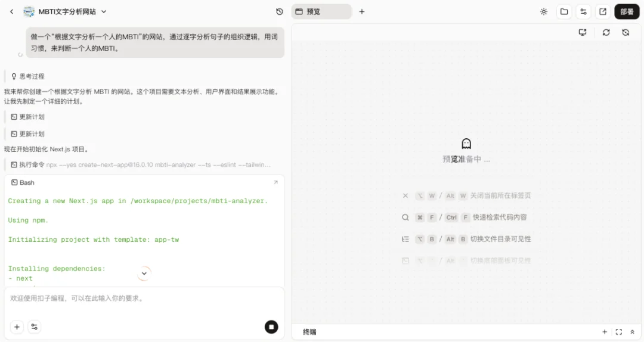Click the MBTI project avatar icon
This screenshot has height=342, width=644.
click(x=29, y=11)
